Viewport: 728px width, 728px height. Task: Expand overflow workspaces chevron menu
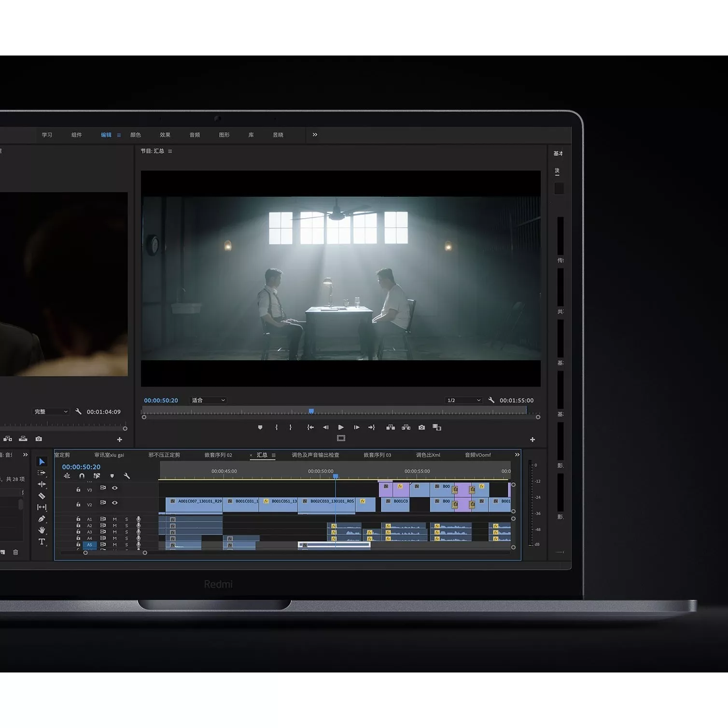click(x=315, y=135)
